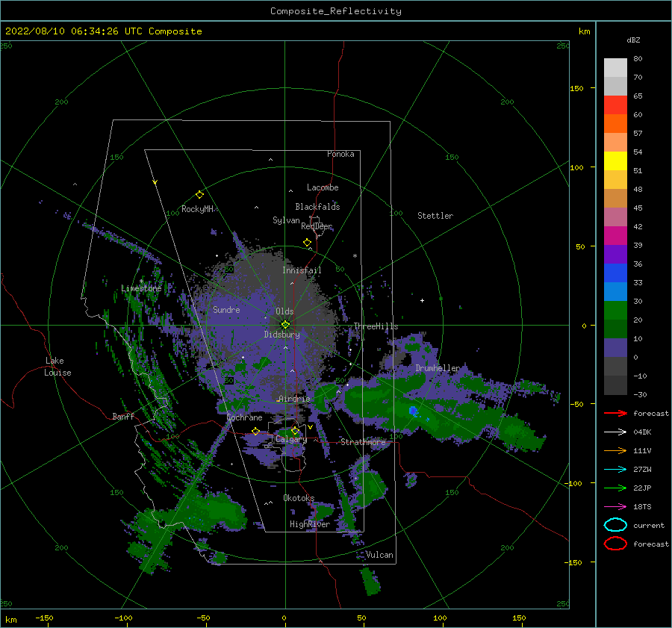Select the yellow diamond marker above RockyMH

199,195
